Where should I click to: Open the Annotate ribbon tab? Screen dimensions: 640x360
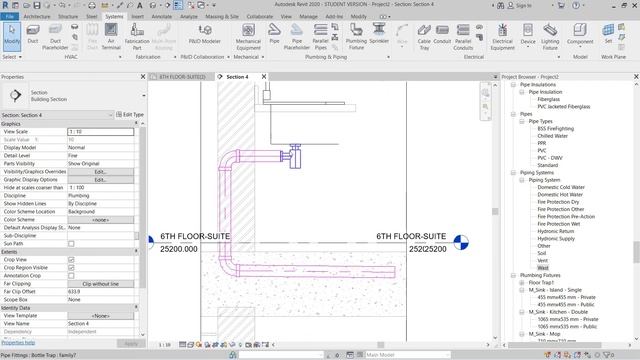[162, 16]
